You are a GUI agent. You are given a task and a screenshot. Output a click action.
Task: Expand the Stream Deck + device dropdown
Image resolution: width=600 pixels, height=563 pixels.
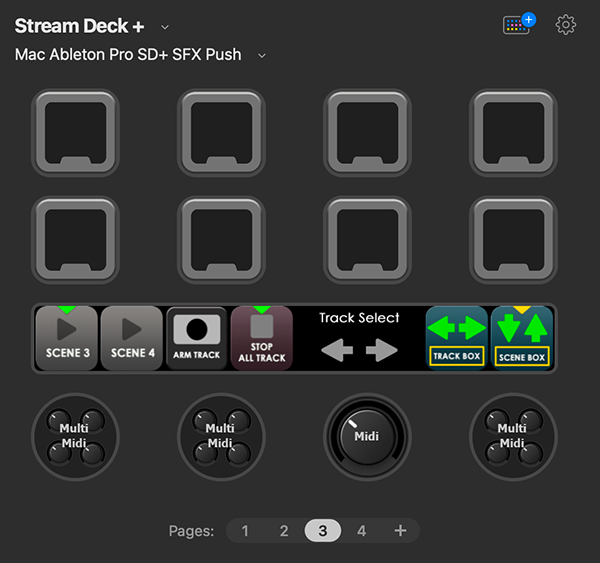[x=165, y=27]
